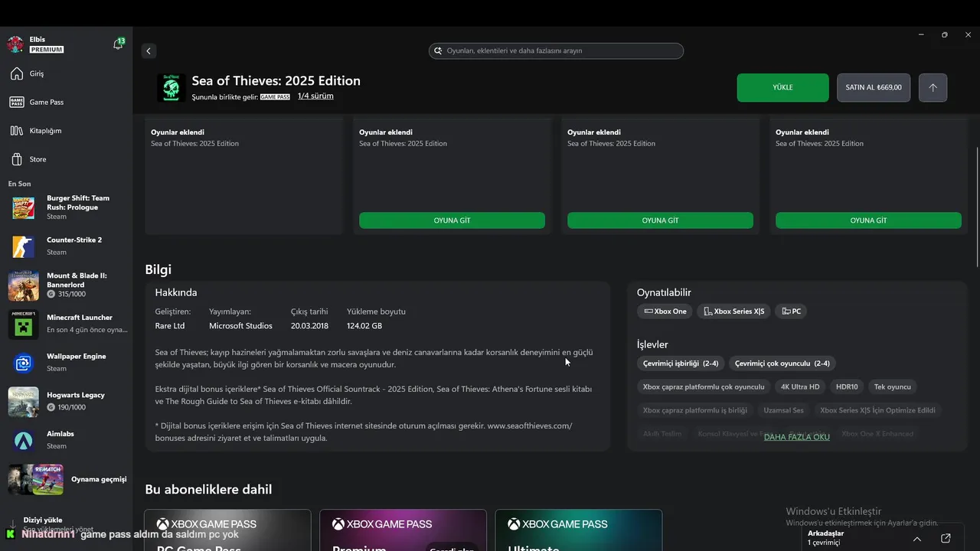The image size is (980, 551).
Task: Click the HDR10 feature tag
Action: (x=847, y=387)
